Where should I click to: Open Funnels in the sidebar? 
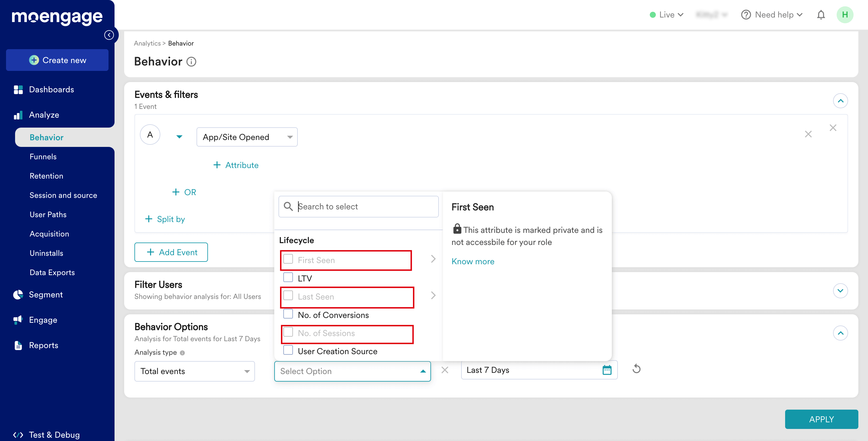[43, 157]
